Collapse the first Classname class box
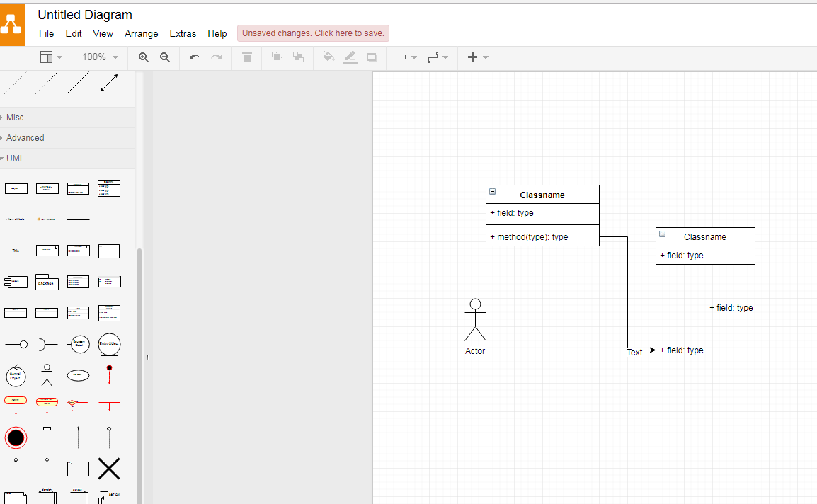Screen dimensions: 817x504 click(x=493, y=192)
